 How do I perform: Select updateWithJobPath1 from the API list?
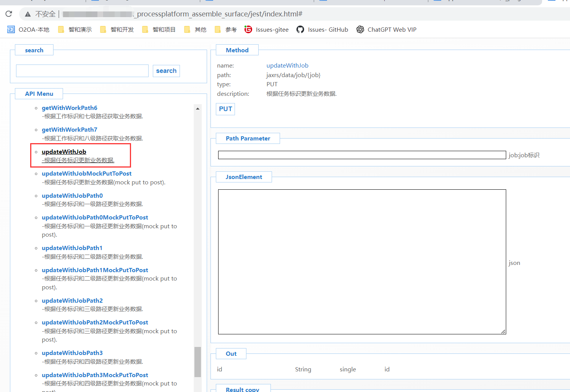click(x=72, y=248)
